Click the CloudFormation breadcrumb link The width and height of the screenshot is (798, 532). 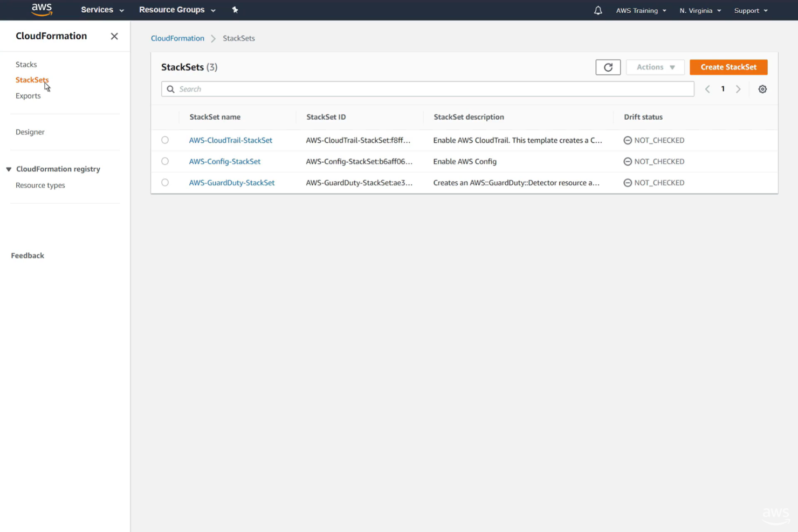click(177, 38)
